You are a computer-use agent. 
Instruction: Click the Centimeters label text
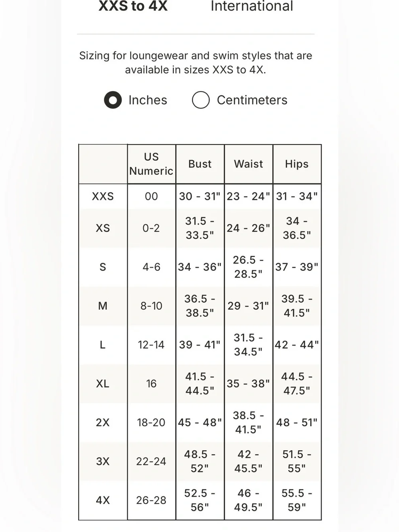point(252,100)
